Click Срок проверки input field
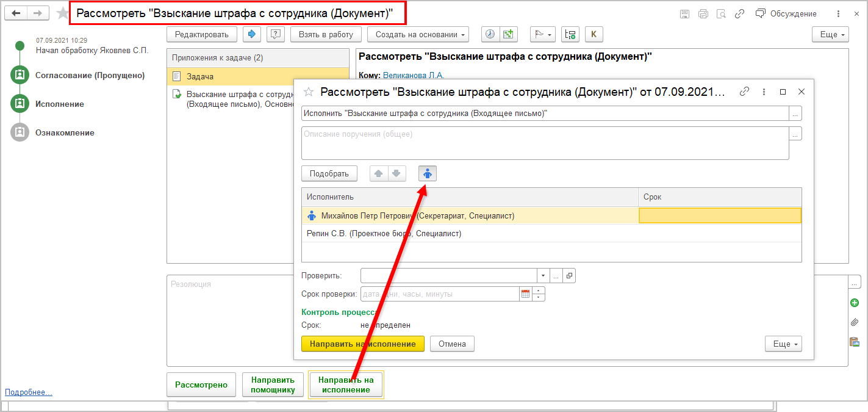Screen dimensions: 868x412 (440, 294)
